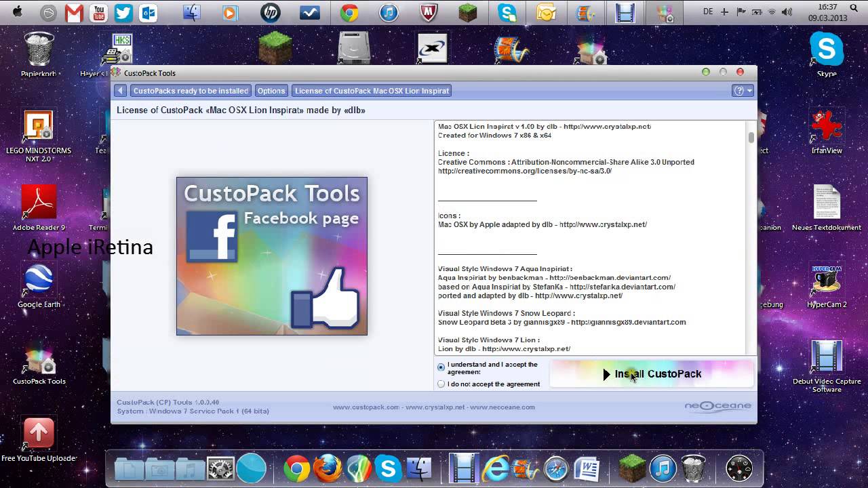Screen dimensions: 868x488
Task: Click the volume speaker icon in the top bar
Action: (x=787, y=12)
